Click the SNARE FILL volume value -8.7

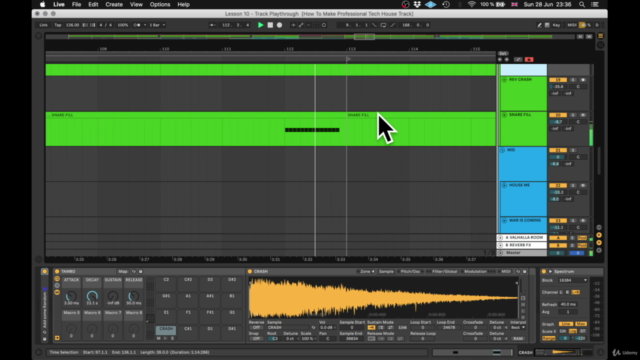[x=558, y=122]
